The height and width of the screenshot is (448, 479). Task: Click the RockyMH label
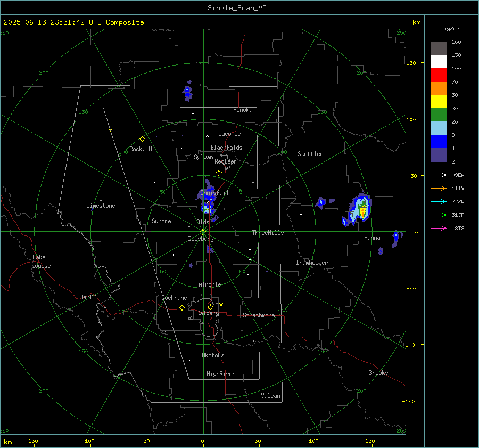tap(141, 149)
